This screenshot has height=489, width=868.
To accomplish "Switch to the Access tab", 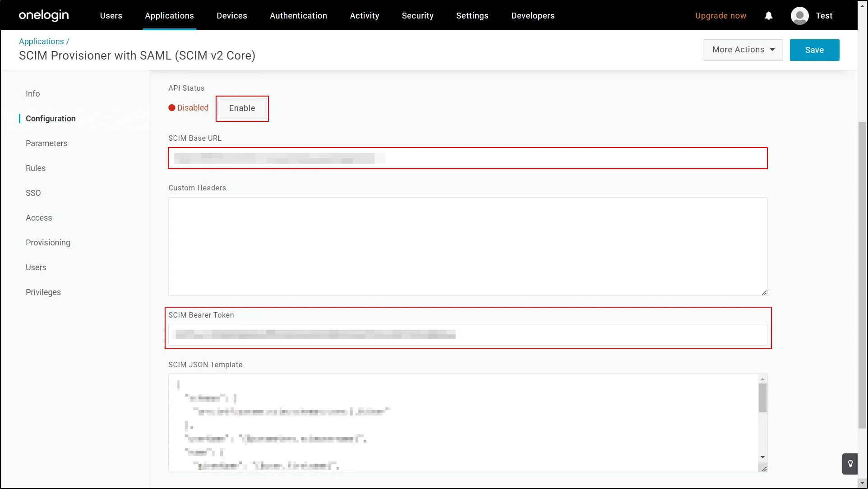I will [x=39, y=218].
